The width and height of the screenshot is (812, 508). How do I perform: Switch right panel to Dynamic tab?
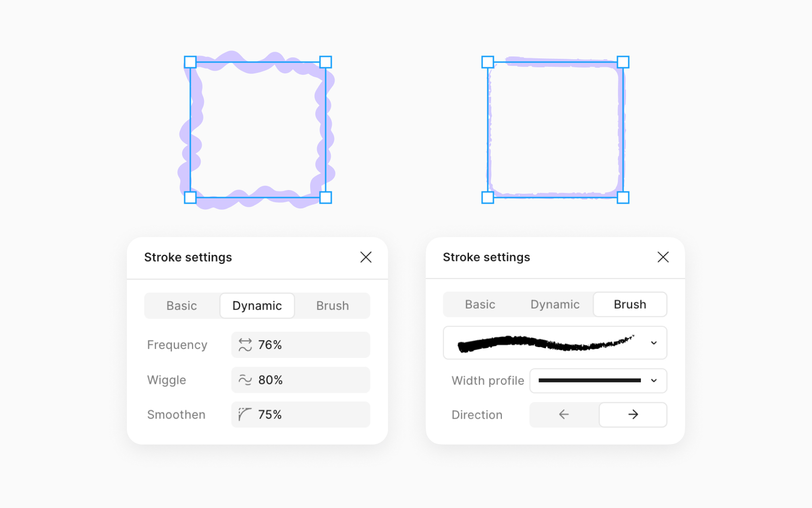[555, 304]
